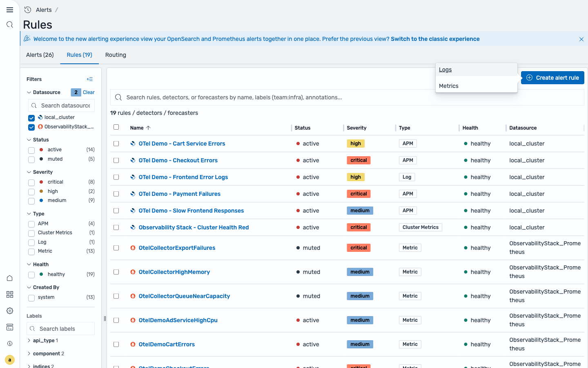Click the OpenSearch icon beside Cart Service Errors
The image size is (588, 368).
[x=133, y=144]
